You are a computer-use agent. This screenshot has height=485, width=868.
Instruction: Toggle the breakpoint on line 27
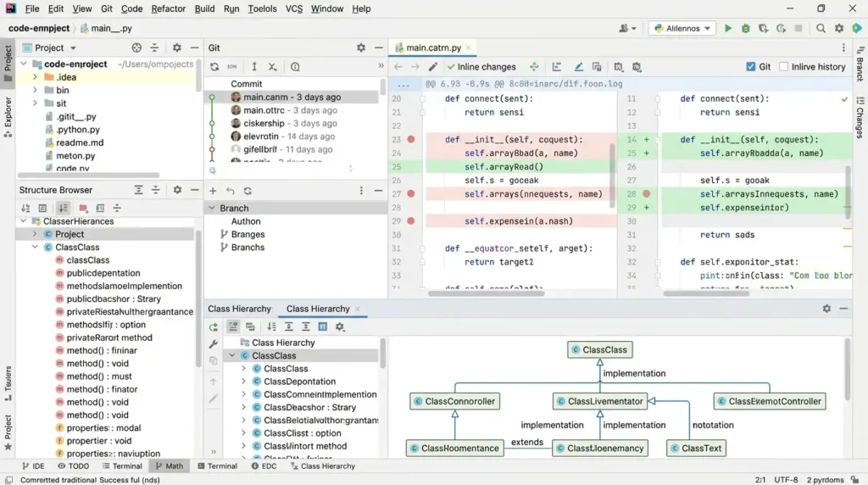411,194
